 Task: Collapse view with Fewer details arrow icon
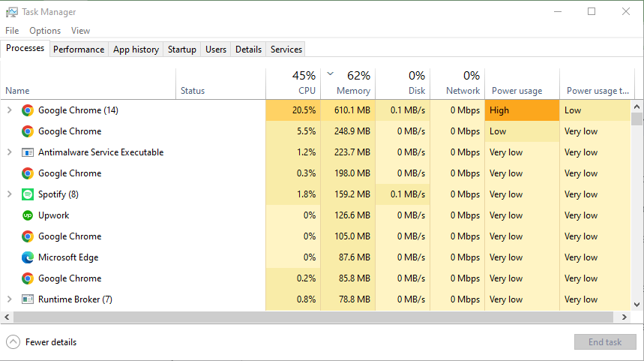click(x=13, y=342)
